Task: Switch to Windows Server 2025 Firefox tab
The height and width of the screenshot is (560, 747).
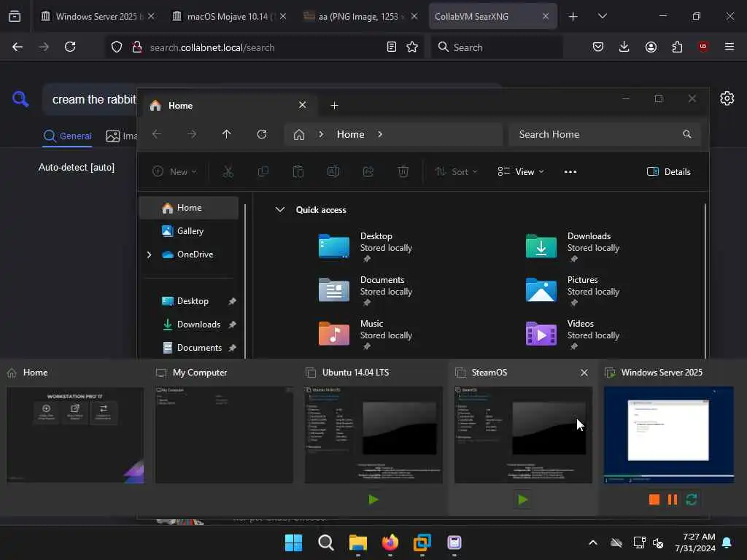Action: click(98, 16)
